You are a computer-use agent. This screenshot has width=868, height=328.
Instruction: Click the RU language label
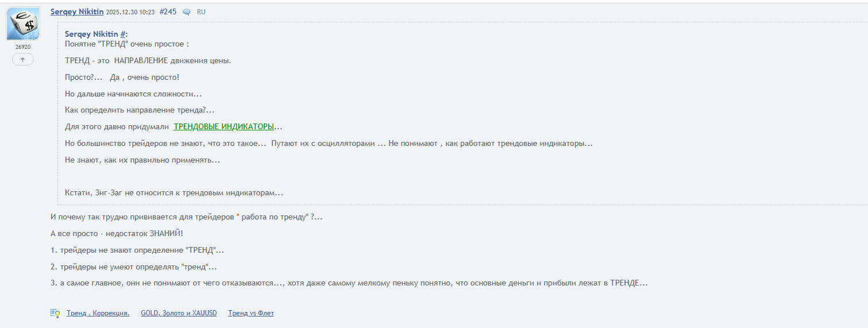click(201, 12)
